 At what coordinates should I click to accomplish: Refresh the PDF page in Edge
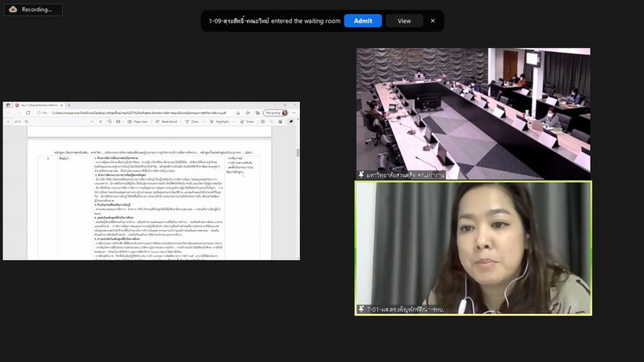tap(28, 113)
